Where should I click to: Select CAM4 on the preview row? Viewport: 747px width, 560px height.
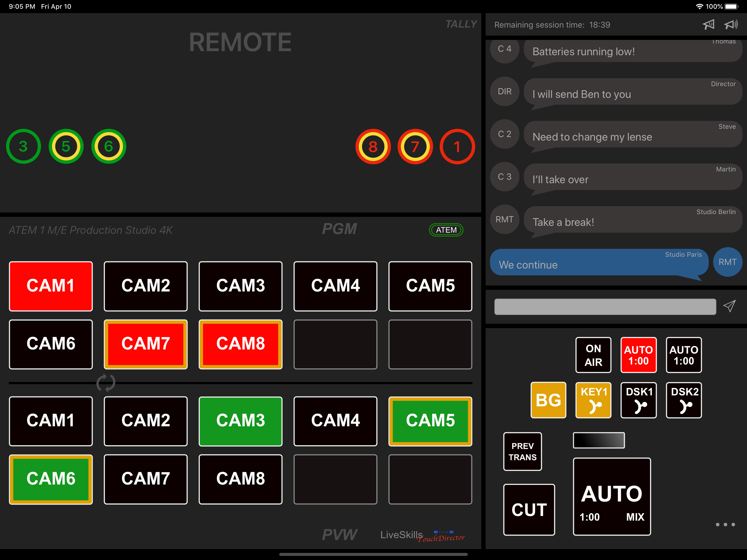click(335, 421)
